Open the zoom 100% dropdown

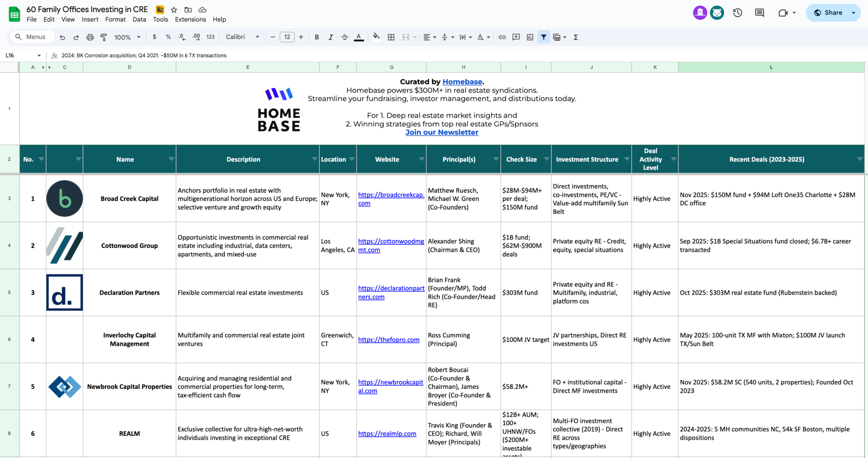click(127, 37)
